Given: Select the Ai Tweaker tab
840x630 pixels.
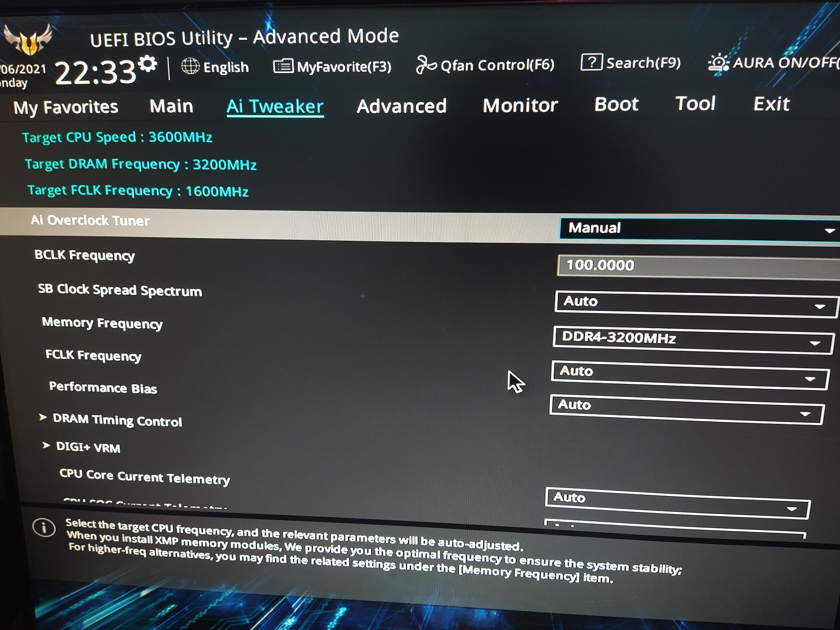Looking at the screenshot, I should (275, 107).
